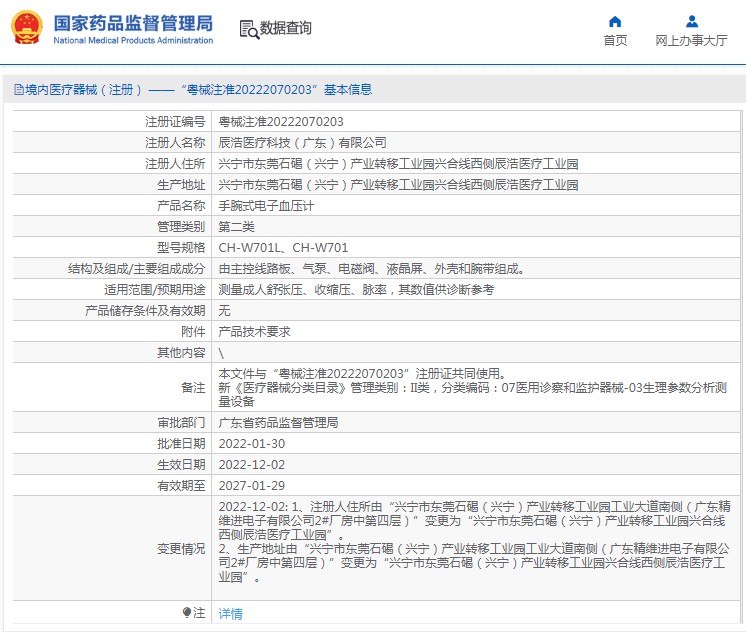Select the 新《医疗器械分类目录》 remarks line

472,395
